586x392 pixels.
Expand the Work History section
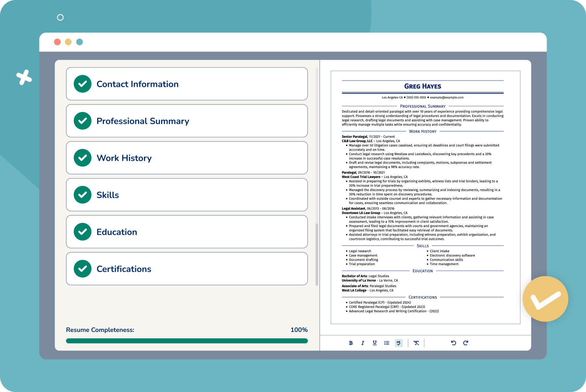(x=187, y=158)
